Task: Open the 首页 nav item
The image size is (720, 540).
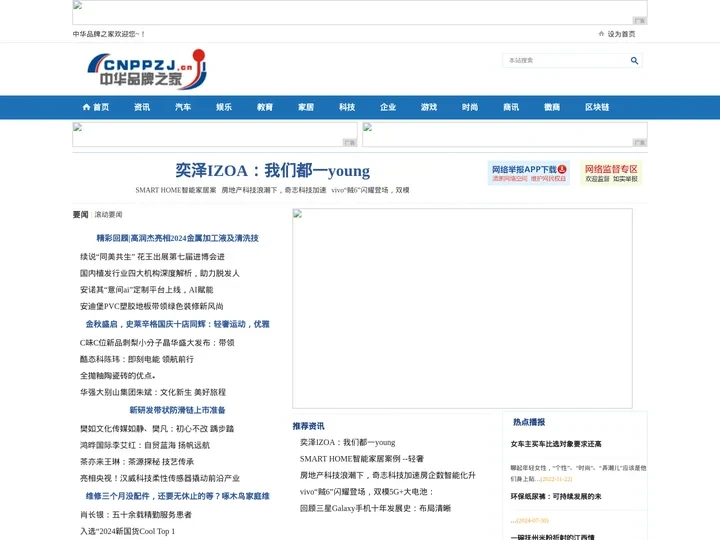Action: point(96,107)
